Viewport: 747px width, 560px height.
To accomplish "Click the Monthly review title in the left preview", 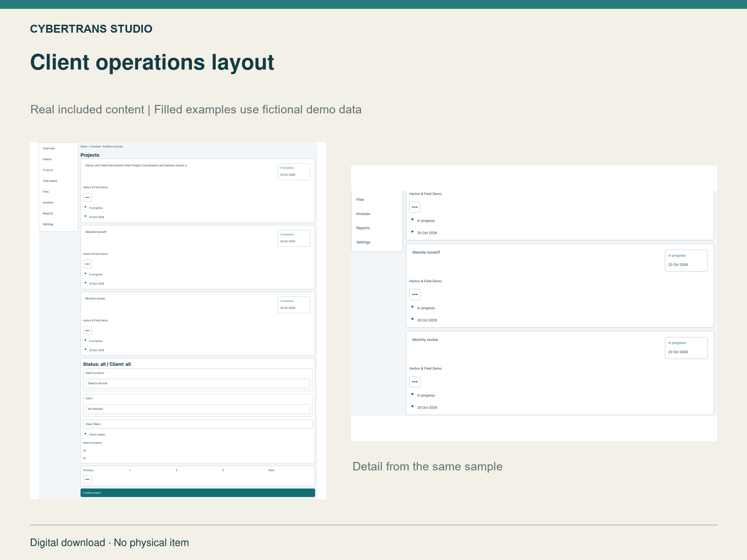I will click(x=95, y=299).
